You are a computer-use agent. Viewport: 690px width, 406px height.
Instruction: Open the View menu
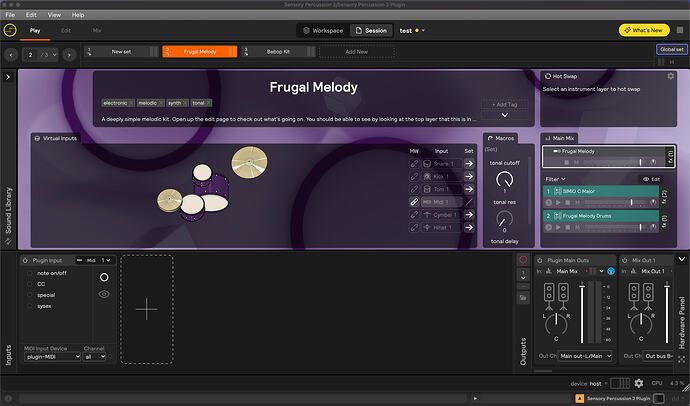pos(54,15)
